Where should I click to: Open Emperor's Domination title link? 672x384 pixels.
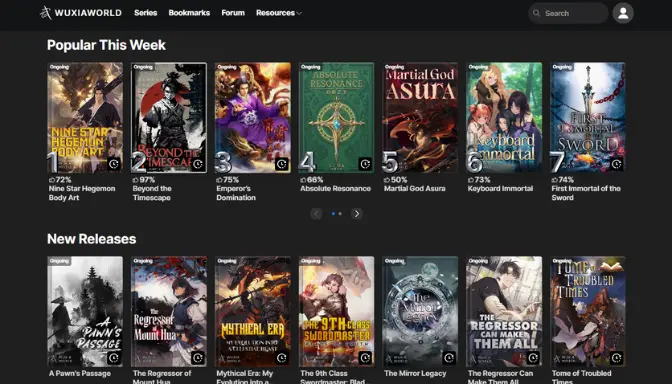point(236,193)
